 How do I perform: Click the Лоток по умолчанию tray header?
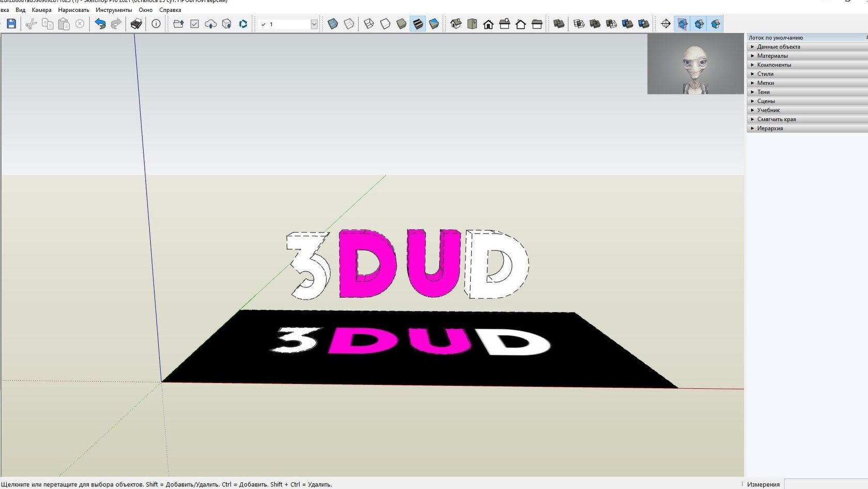(807, 38)
